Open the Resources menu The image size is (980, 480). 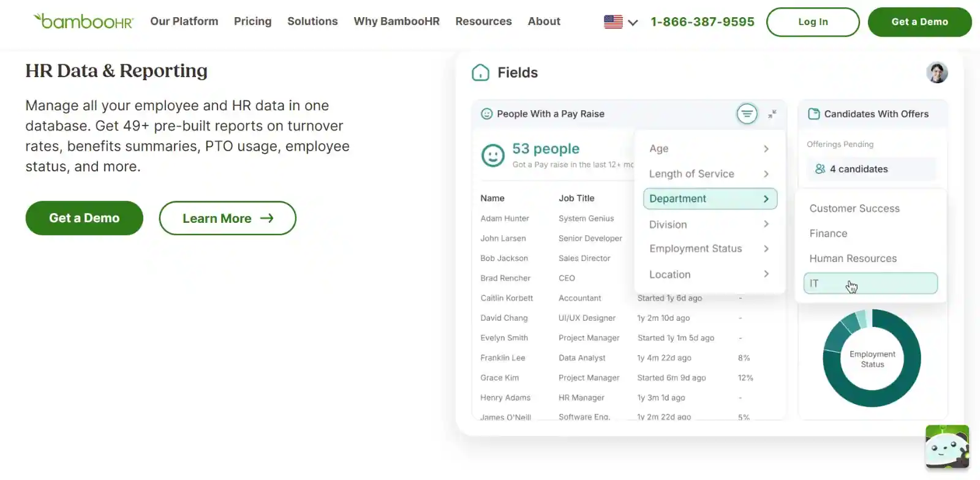click(483, 21)
